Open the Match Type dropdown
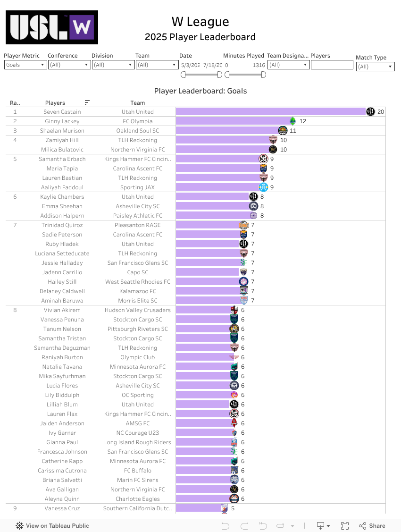The height and width of the screenshot is (532, 401). point(375,67)
